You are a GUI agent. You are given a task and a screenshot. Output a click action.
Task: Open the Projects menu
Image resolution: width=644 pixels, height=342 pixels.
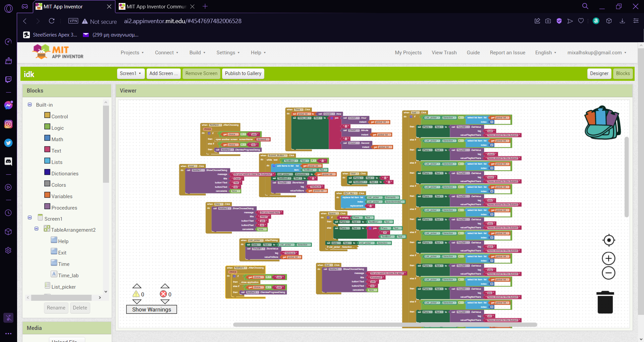132,53
